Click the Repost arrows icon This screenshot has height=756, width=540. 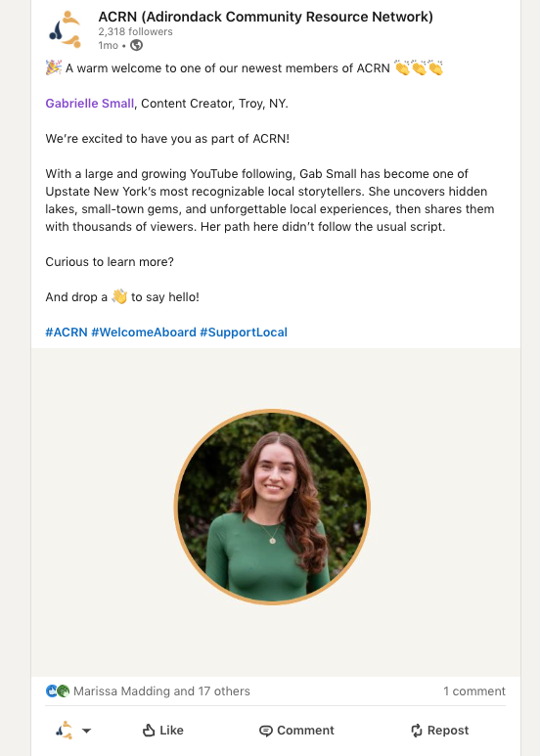pos(417,731)
